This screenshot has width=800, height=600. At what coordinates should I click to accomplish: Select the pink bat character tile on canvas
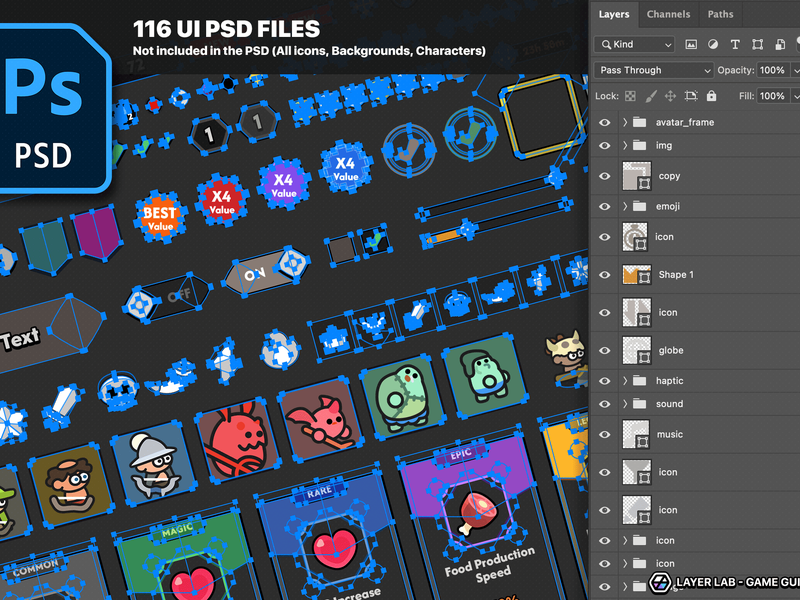pos(321,418)
